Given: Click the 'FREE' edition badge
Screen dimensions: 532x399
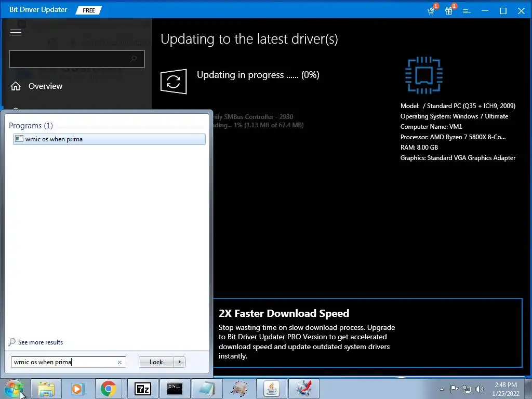Looking at the screenshot, I should [x=88, y=10].
